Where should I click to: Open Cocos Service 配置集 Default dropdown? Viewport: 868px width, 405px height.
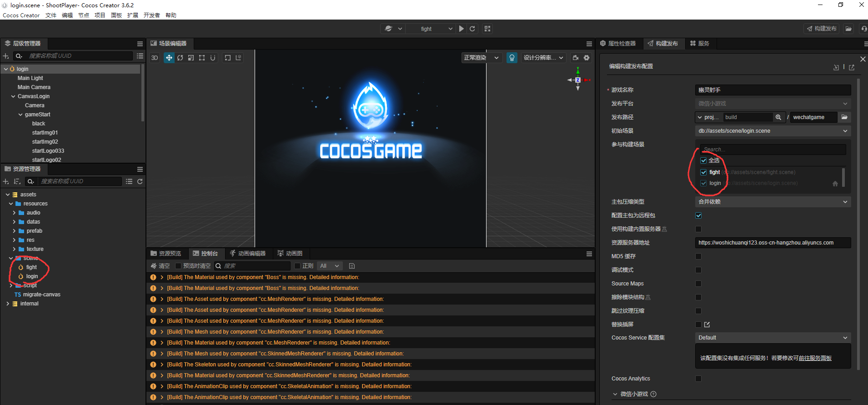[773, 338]
